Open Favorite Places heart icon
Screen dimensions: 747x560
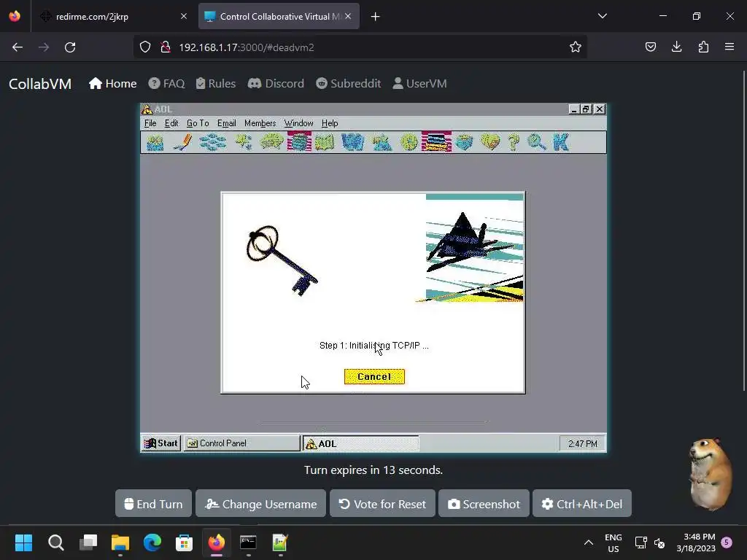(490, 142)
